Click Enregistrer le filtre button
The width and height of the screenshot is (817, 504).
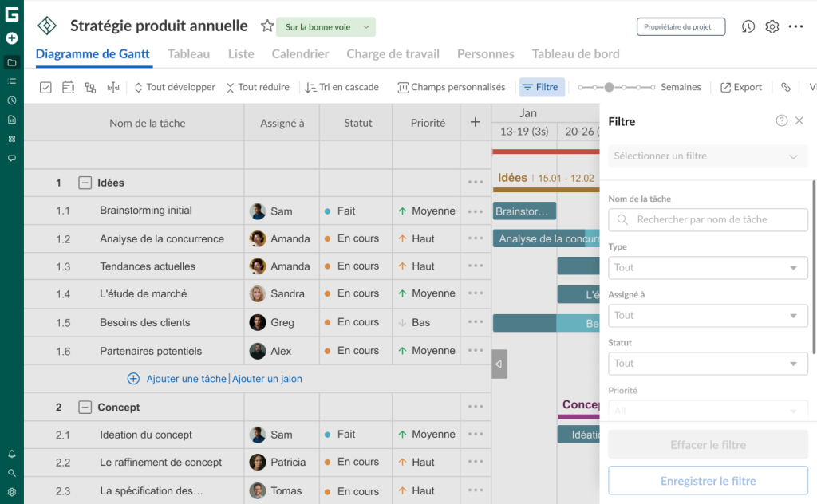[708, 481]
